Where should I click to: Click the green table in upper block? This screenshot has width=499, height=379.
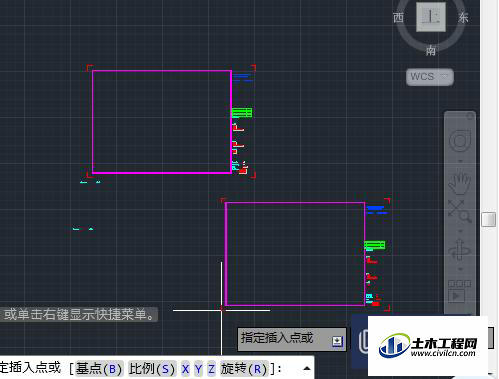click(x=242, y=112)
